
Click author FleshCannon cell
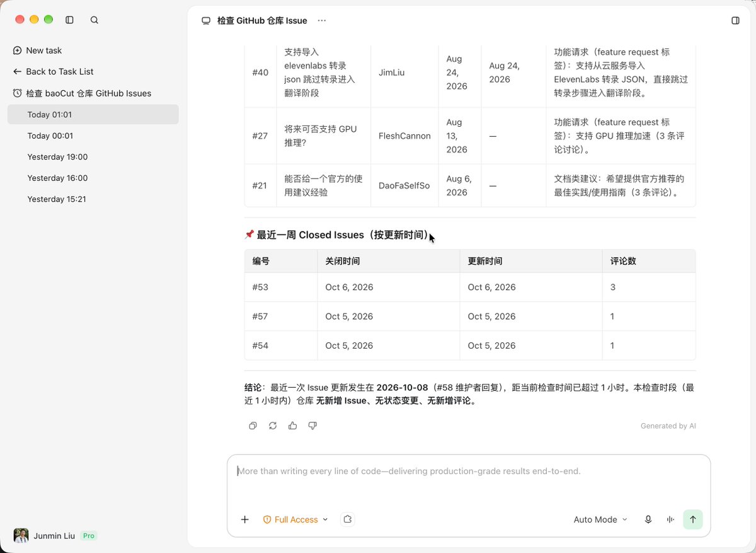coord(404,136)
